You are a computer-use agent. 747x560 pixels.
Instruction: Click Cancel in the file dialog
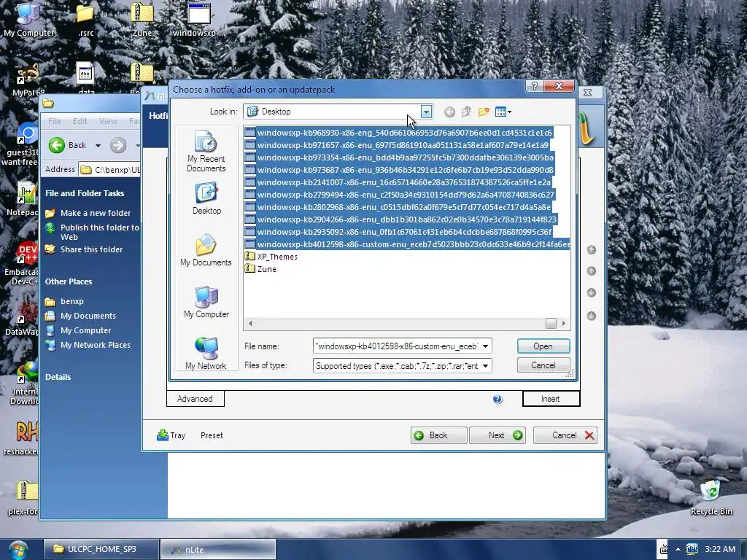pyautogui.click(x=543, y=365)
